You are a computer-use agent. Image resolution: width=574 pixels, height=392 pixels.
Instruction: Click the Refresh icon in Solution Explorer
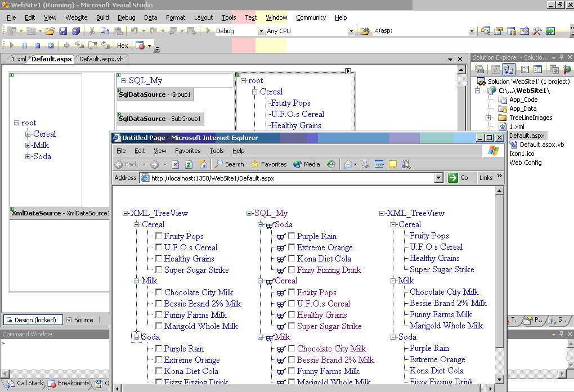(495, 69)
